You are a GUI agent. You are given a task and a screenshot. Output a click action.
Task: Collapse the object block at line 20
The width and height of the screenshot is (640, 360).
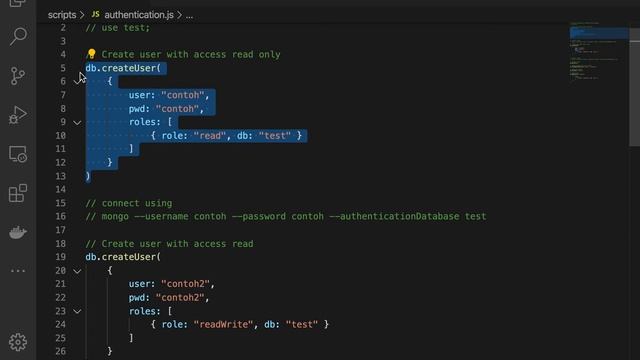click(77, 271)
